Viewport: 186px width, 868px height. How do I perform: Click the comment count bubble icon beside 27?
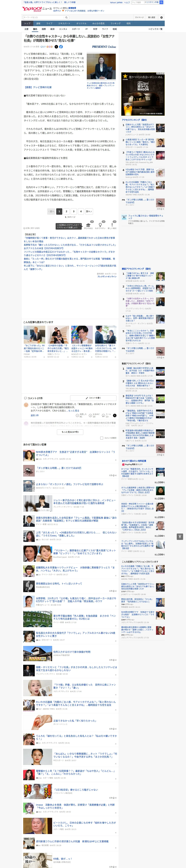42,47
